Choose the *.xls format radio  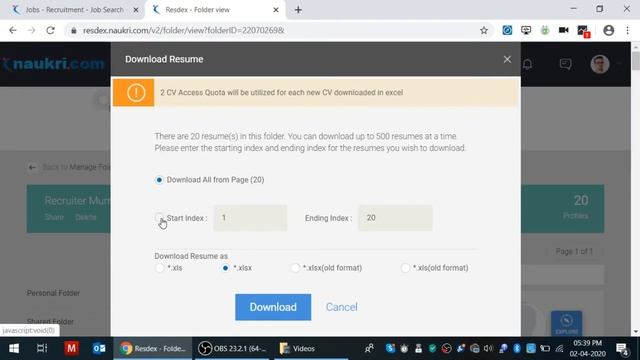pyautogui.click(x=160, y=268)
